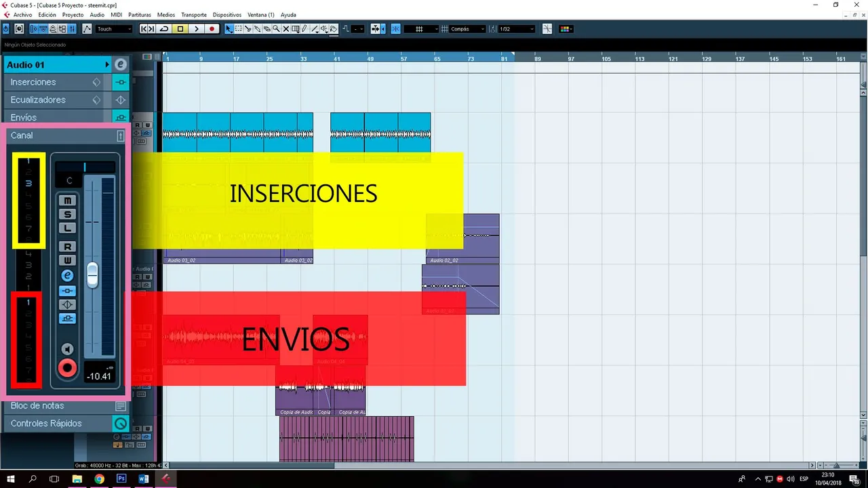Enable Write automation W in Canal strip
868x488 pixels.
[67, 260]
